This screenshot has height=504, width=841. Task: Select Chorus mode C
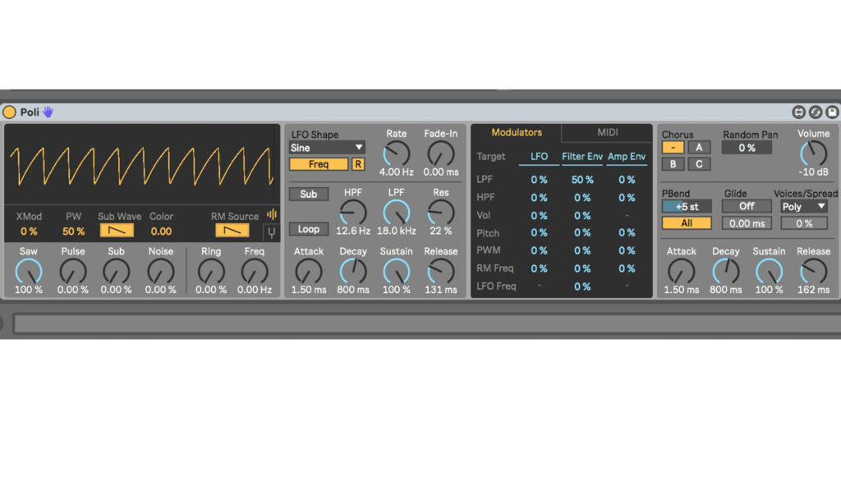coord(699,164)
